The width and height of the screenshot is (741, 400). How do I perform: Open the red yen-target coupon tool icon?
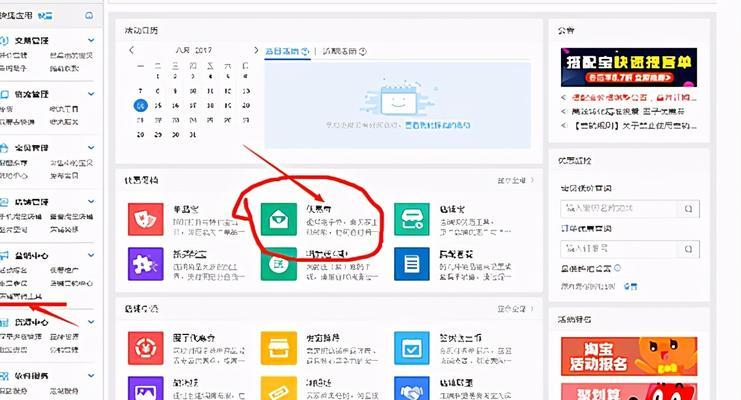click(x=146, y=348)
